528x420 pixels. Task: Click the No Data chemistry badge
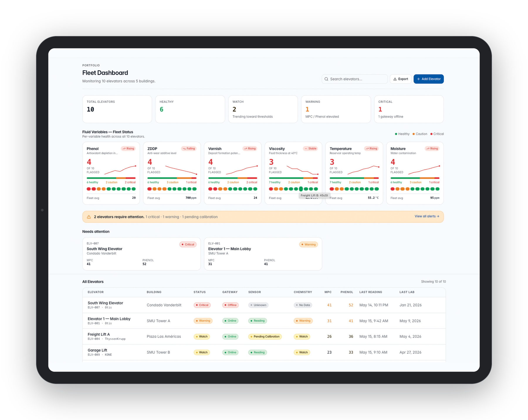coord(303,305)
